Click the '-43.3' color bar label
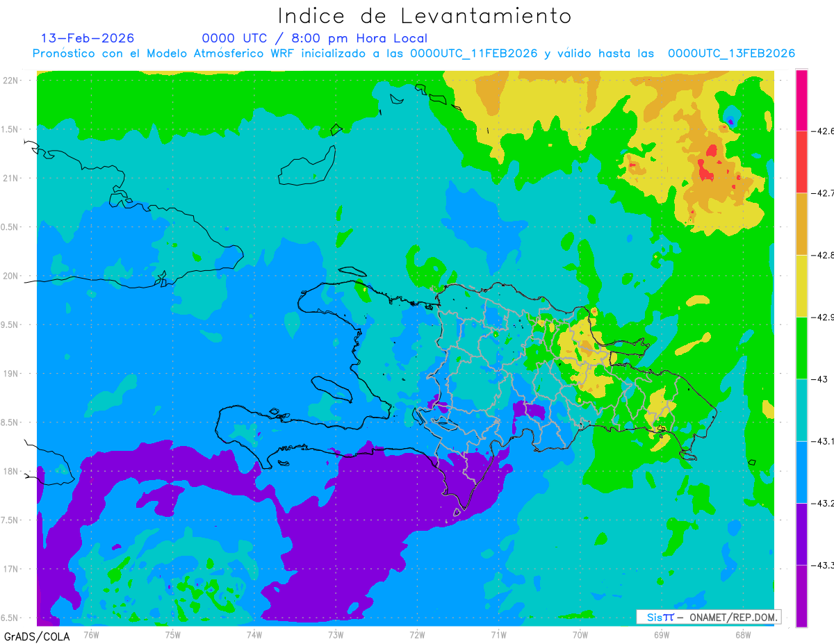The height and width of the screenshot is (644, 834). tap(824, 565)
